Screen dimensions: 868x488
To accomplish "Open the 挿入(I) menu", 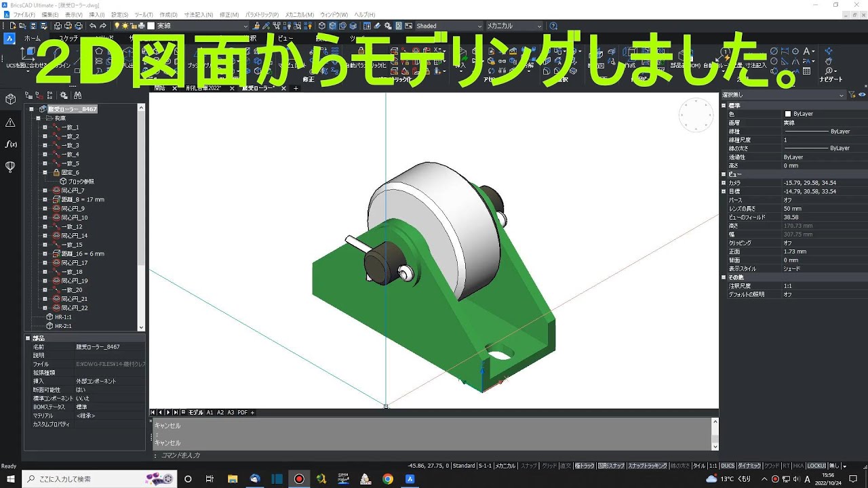I will click(97, 14).
